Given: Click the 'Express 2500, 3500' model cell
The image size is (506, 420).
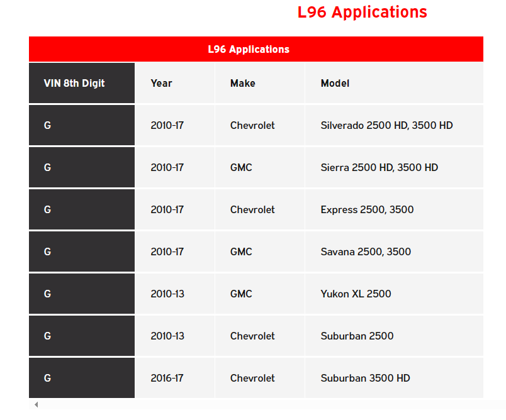Looking at the screenshot, I should click(394, 209).
